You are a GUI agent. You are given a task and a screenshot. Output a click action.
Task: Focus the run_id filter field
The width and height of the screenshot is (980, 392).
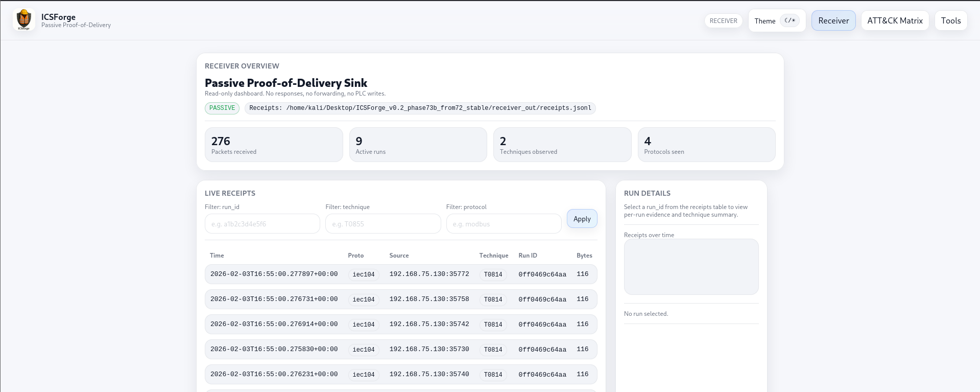pyautogui.click(x=262, y=224)
